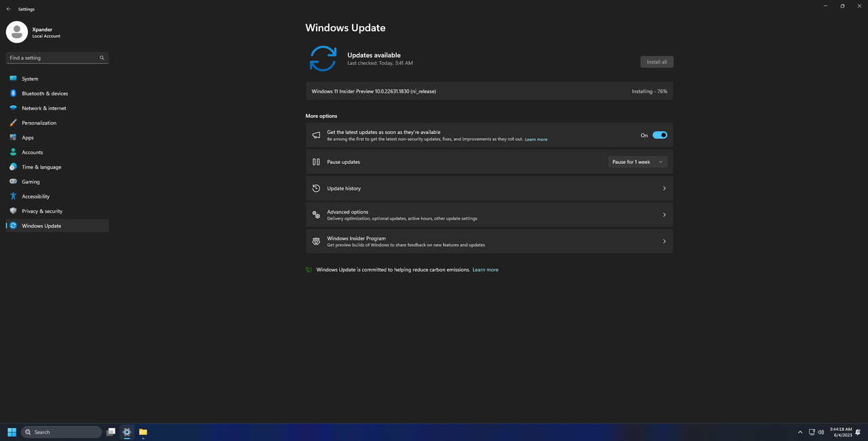Image resolution: width=868 pixels, height=441 pixels.
Task: Click the Xpander Local Account name
Action: [x=46, y=33]
